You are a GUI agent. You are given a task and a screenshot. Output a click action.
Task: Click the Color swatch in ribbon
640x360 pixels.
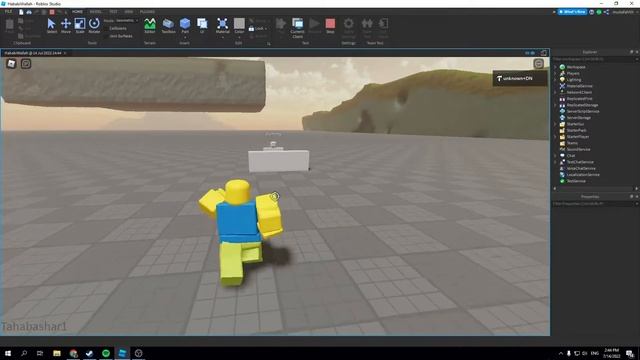239,23
